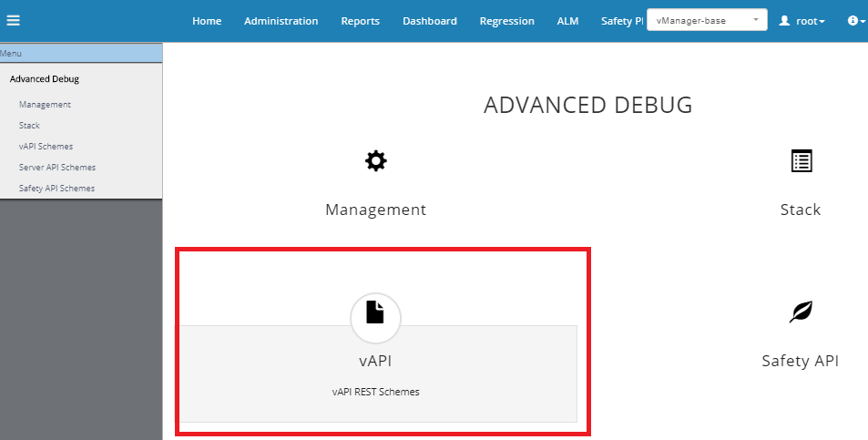Screen dimensions: 868x440
Task: Click the info icon in top bar
Action: (x=853, y=20)
